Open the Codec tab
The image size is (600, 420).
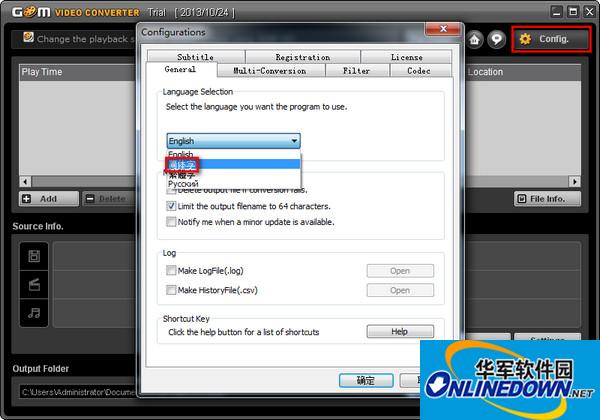pos(419,71)
